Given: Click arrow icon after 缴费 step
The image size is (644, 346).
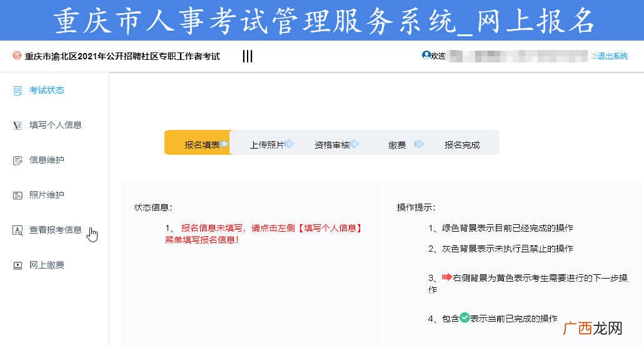Looking at the screenshot, I should (419, 144).
